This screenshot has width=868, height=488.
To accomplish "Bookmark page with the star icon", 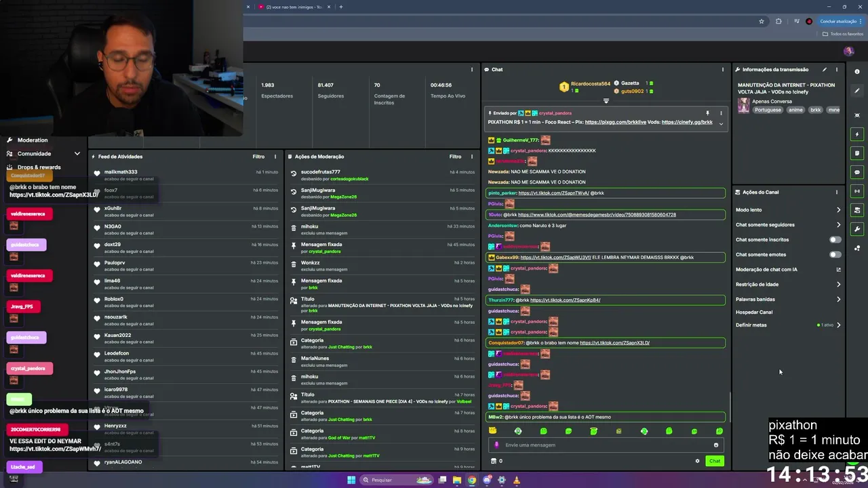I will coord(762,21).
